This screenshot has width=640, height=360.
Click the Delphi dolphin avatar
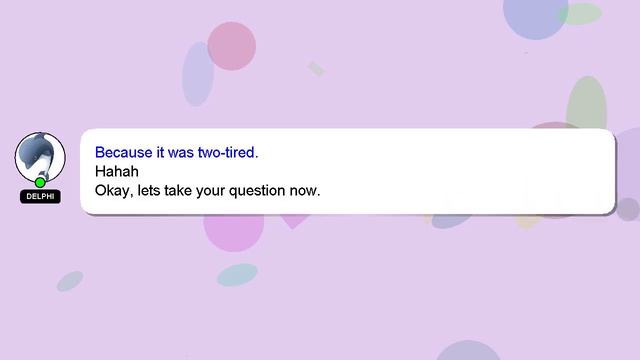(x=40, y=157)
